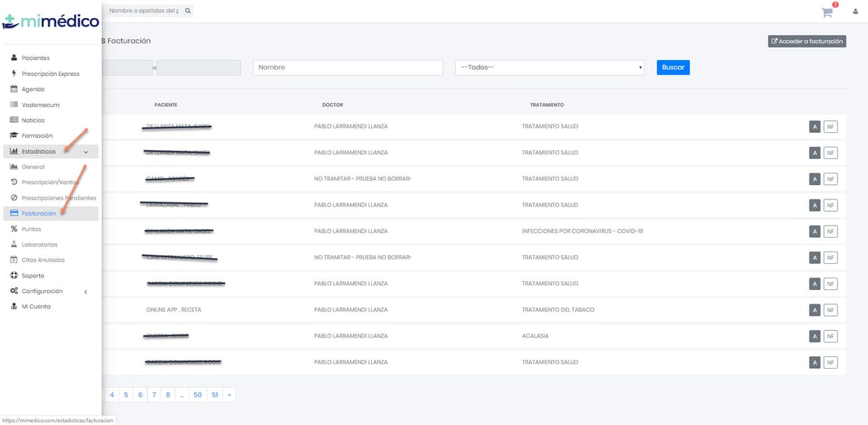The width and height of the screenshot is (868, 425).
Task: Open Pacientes from the sidebar
Action: tap(35, 58)
